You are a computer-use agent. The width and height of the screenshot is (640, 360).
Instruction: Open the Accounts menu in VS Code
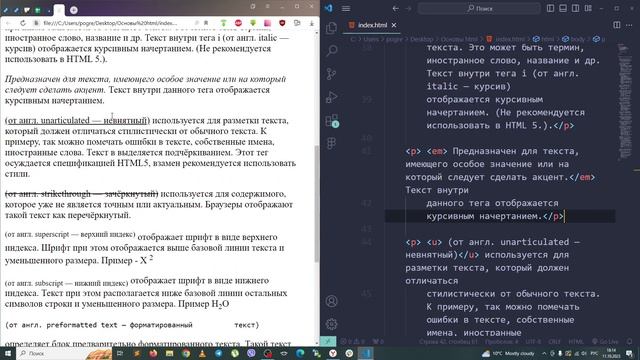pos(331,301)
